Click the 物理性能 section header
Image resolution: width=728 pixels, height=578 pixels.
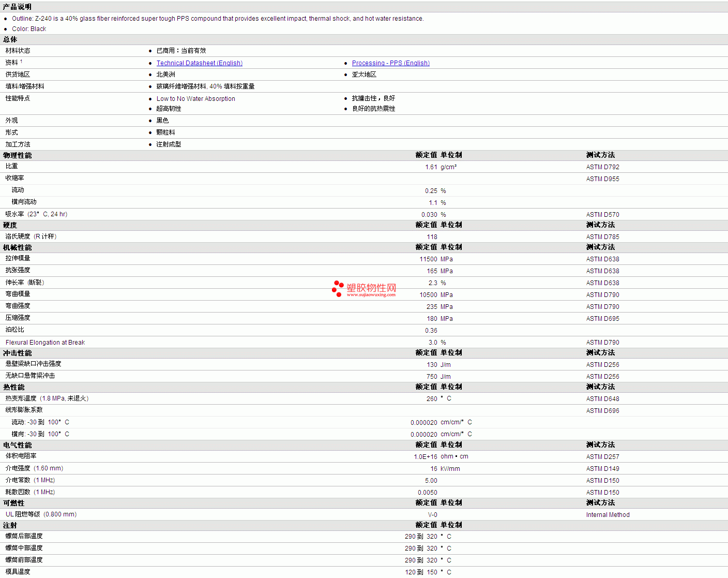click(x=17, y=155)
